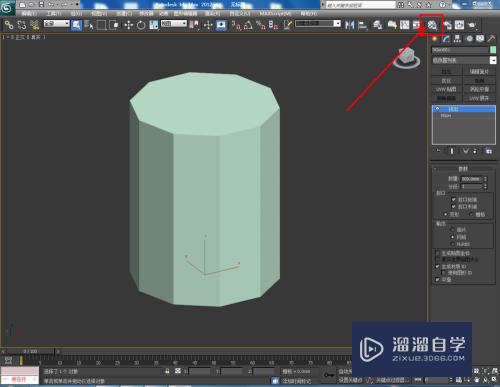Select the highlighted Extrude modifier in stack
Image resolution: width=500 pixels, height=387 pixels.
point(464,109)
